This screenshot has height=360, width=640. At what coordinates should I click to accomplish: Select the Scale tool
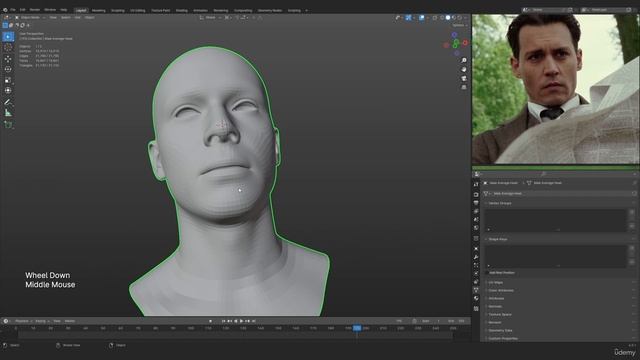(8, 80)
